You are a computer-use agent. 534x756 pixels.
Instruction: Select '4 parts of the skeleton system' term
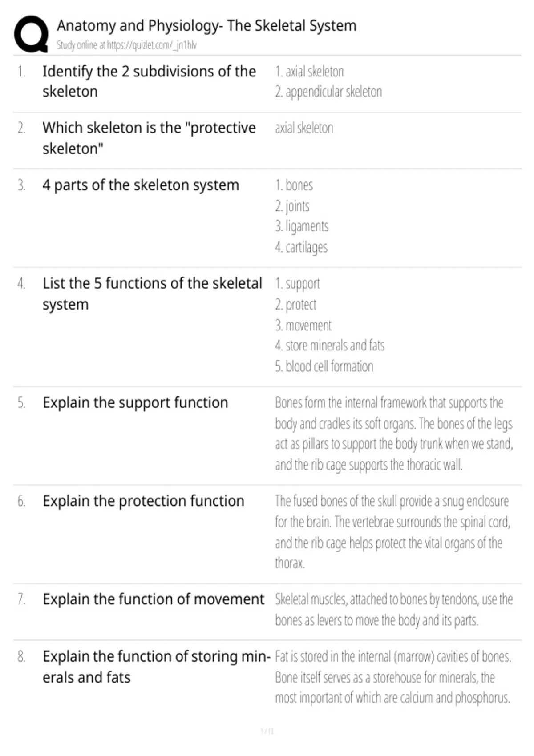141,185
